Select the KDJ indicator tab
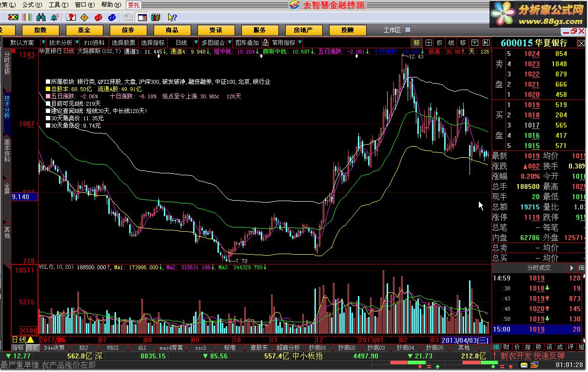 [x=84, y=348]
